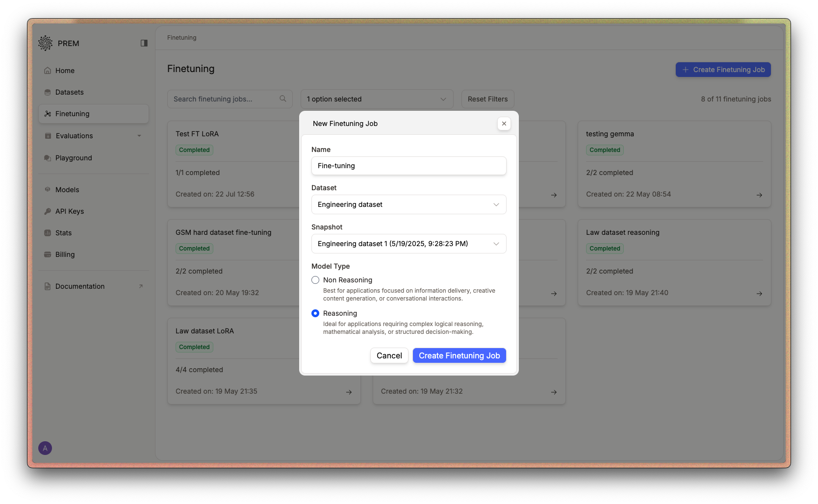Open the 1 option selected filter dropdown
Viewport: 818px width, 504px height.
point(377,99)
